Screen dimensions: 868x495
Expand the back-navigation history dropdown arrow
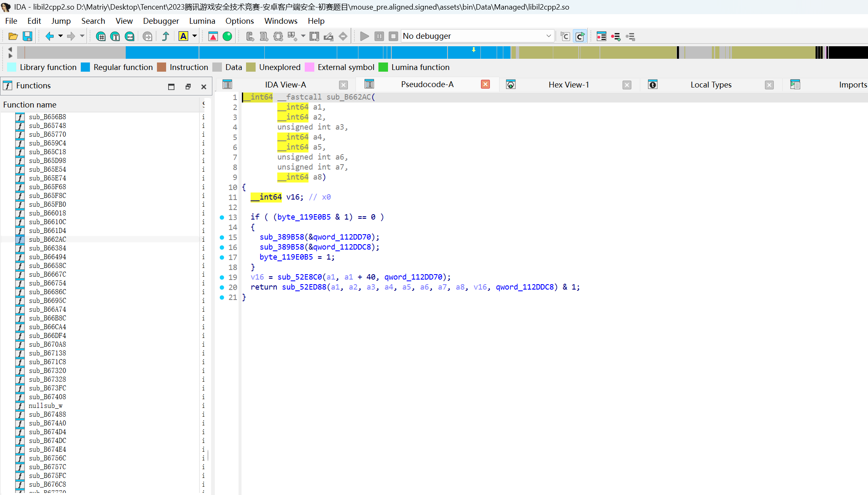pos(60,36)
